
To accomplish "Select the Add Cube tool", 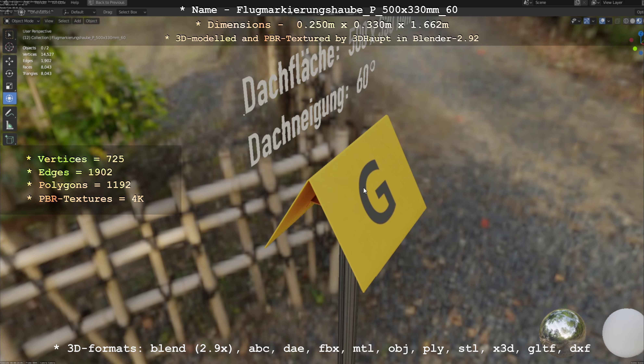I will click(9, 140).
